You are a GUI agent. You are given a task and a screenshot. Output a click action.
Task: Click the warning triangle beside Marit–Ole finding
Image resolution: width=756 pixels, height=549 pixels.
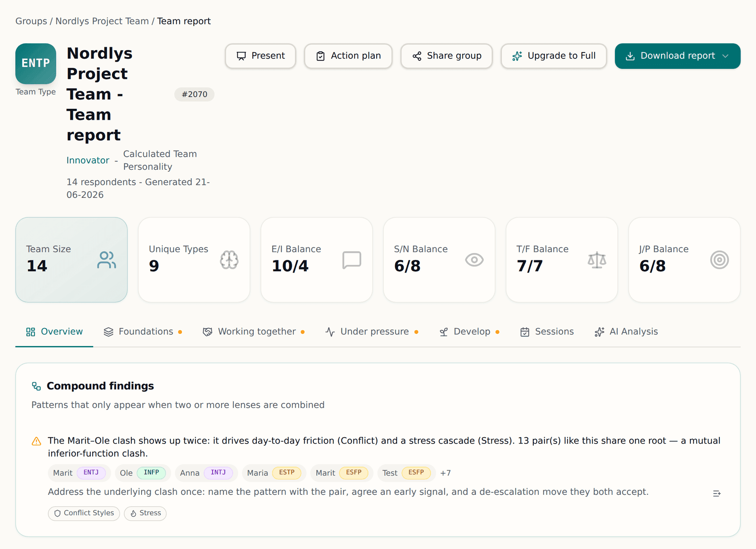pyautogui.click(x=37, y=441)
